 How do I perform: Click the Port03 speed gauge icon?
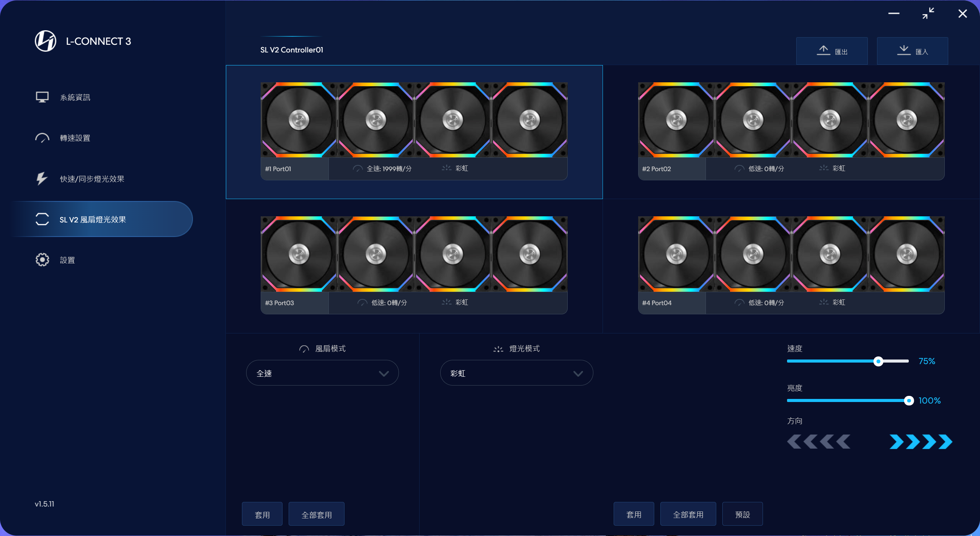coord(362,302)
